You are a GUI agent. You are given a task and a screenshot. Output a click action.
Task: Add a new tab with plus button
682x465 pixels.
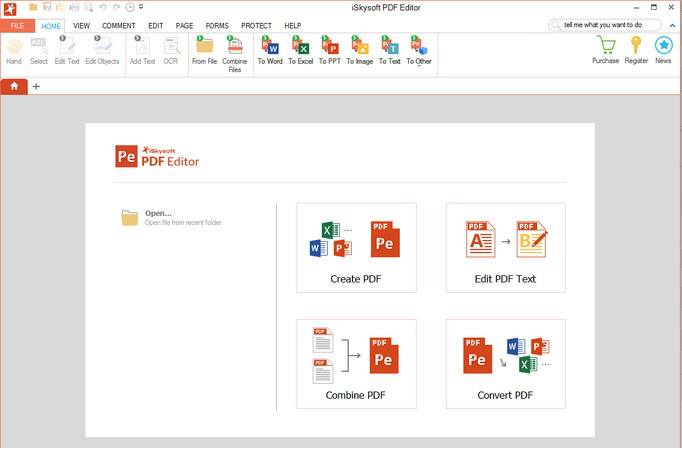point(37,87)
